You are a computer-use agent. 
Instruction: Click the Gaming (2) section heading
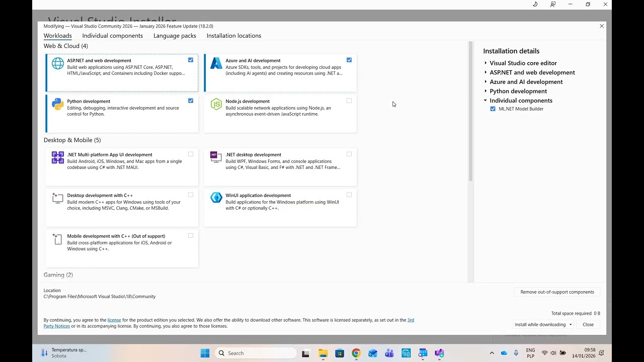click(58, 275)
